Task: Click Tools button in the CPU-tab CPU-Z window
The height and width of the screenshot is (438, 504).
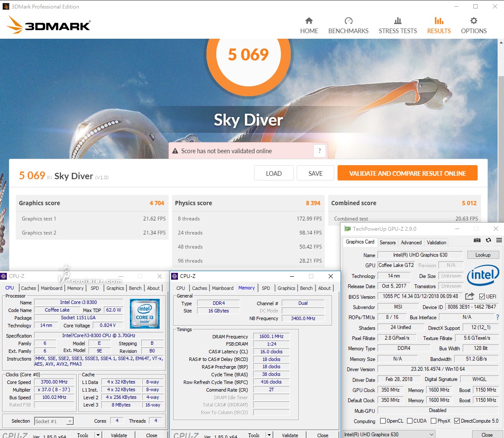Action: pyautogui.click(x=83, y=435)
